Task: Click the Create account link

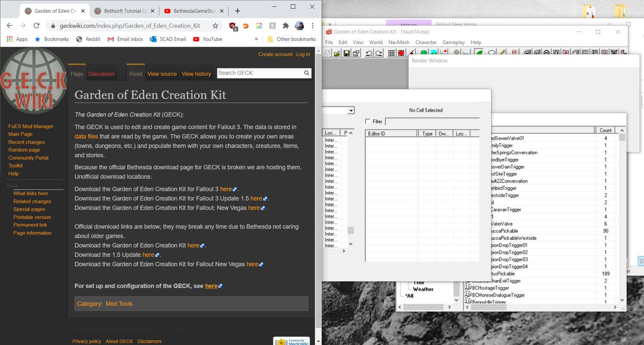Action: pos(275,54)
